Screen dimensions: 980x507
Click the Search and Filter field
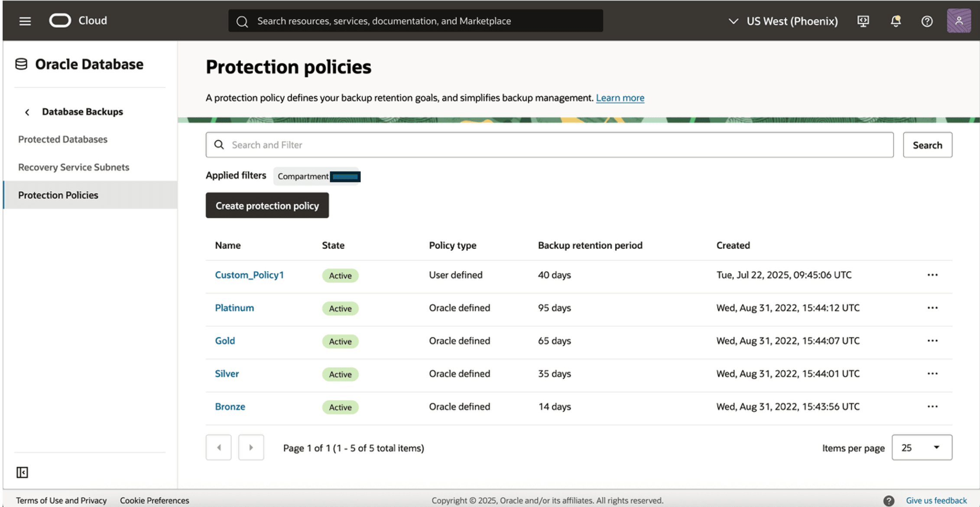(549, 145)
